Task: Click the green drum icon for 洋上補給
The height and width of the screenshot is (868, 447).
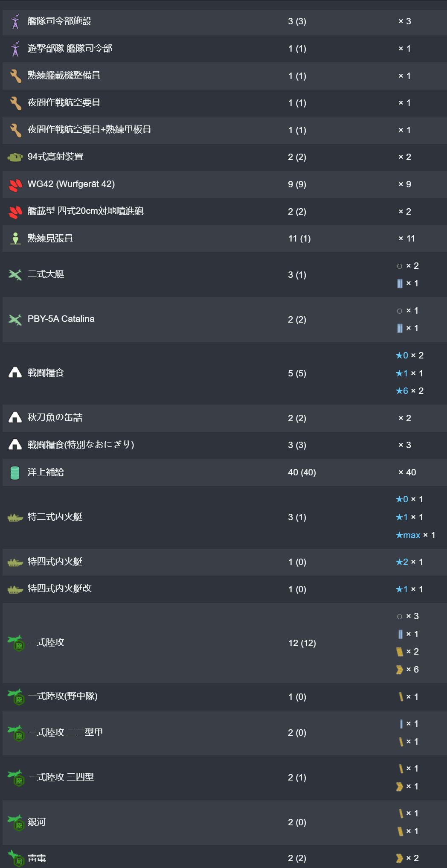Action: pos(15,472)
